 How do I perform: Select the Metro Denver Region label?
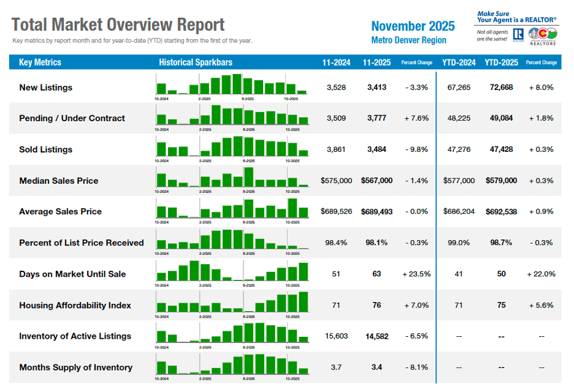pos(408,40)
